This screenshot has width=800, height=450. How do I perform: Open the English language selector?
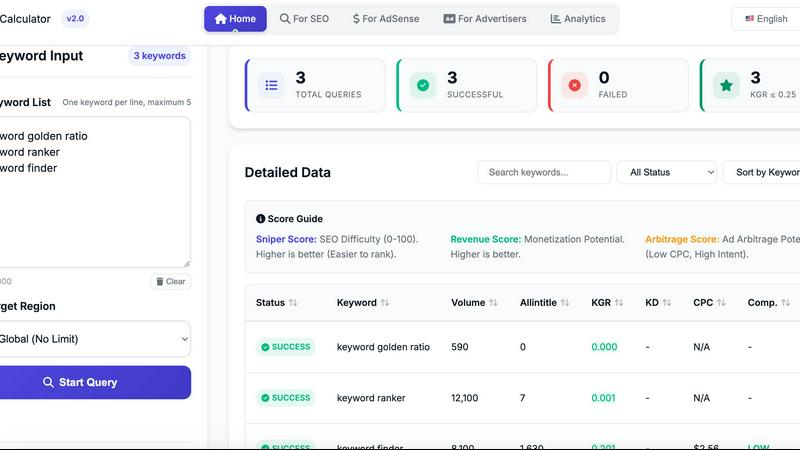[x=766, y=19]
